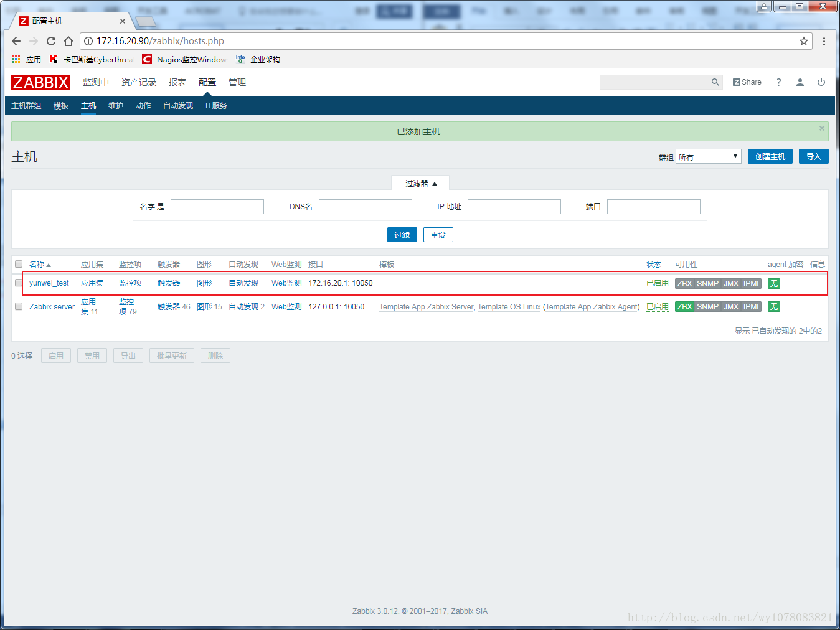Focus the IP 地址 filter input
Screen dimensions: 840x630
[x=514, y=207]
